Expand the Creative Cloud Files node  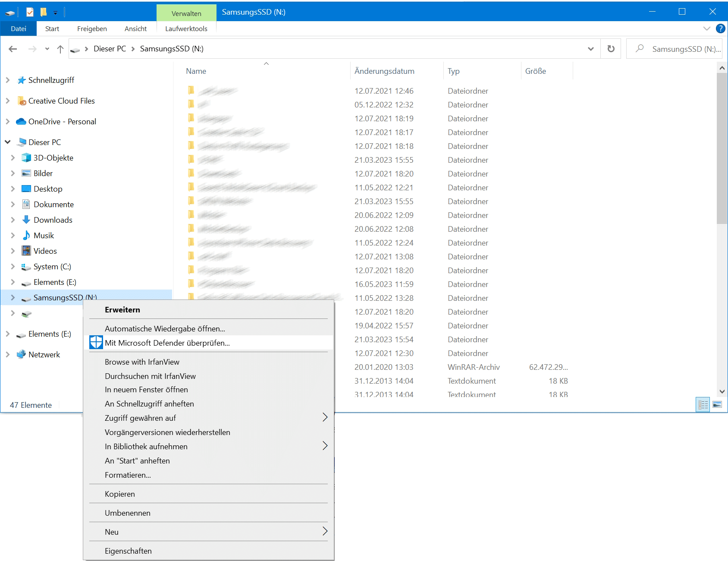point(8,101)
